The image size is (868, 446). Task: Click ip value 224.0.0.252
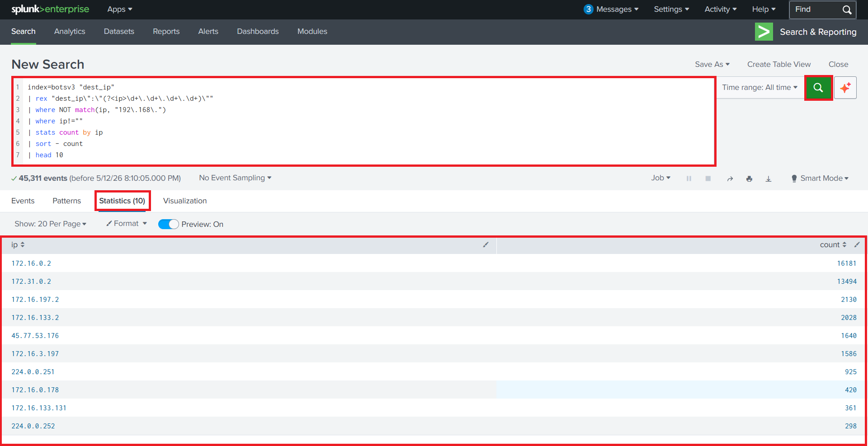pyautogui.click(x=33, y=426)
